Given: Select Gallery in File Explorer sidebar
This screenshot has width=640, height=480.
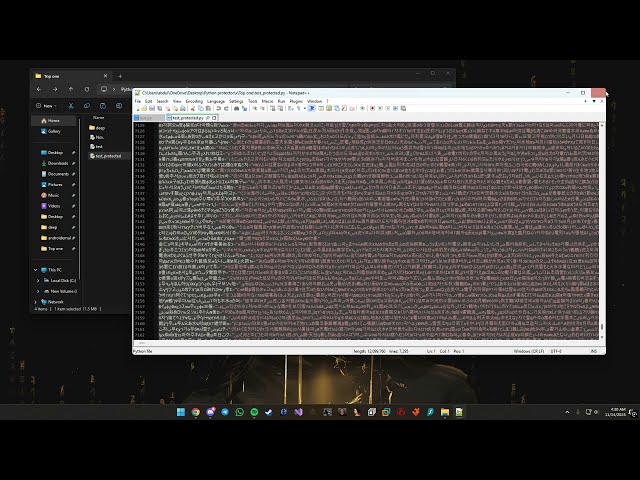Looking at the screenshot, I should (54, 131).
